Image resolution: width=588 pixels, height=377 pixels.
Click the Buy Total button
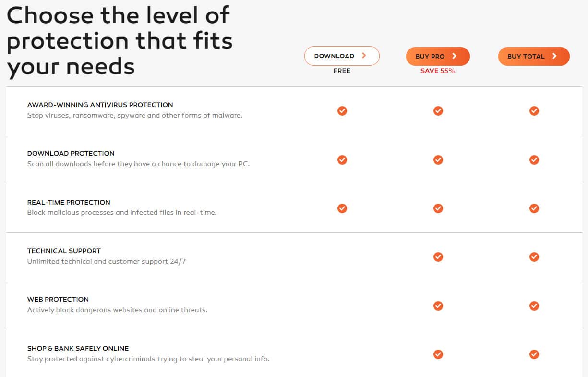[x=534, y=56]
